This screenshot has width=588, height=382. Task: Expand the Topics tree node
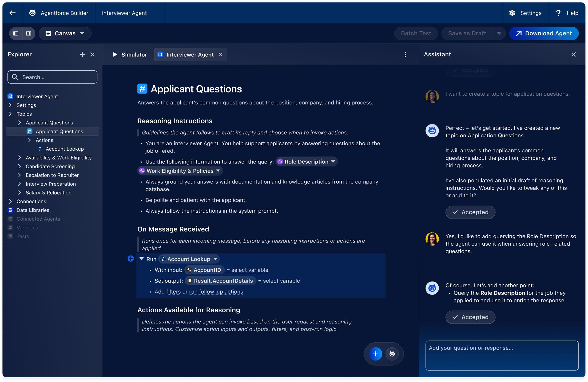(10, 114)
